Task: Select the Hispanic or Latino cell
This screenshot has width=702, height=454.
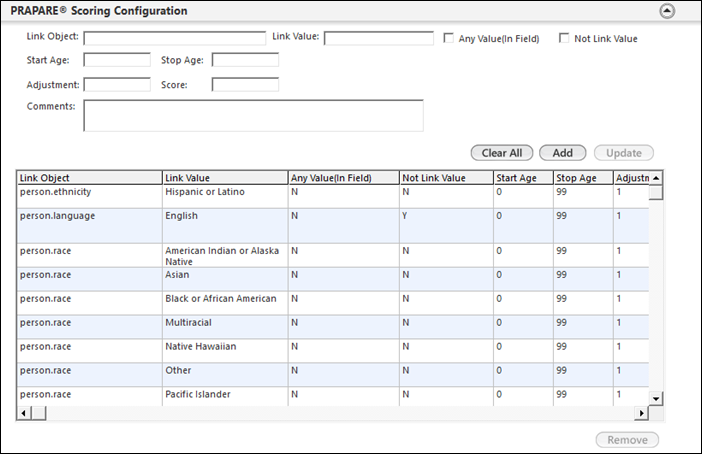Action: point(225,196)
